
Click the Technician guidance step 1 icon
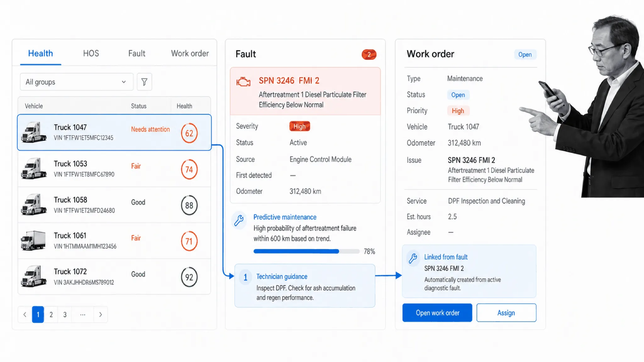click(x=246, y=277)
